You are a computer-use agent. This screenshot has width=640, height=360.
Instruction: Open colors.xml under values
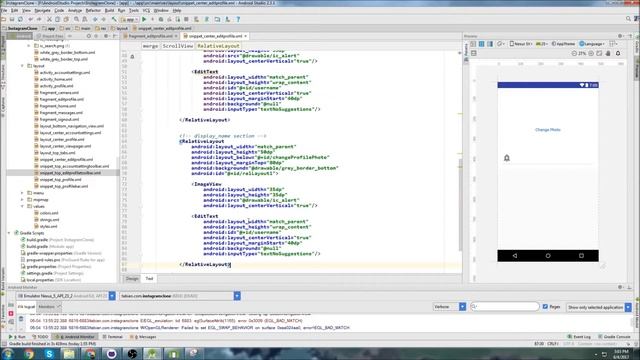(49, 213)
